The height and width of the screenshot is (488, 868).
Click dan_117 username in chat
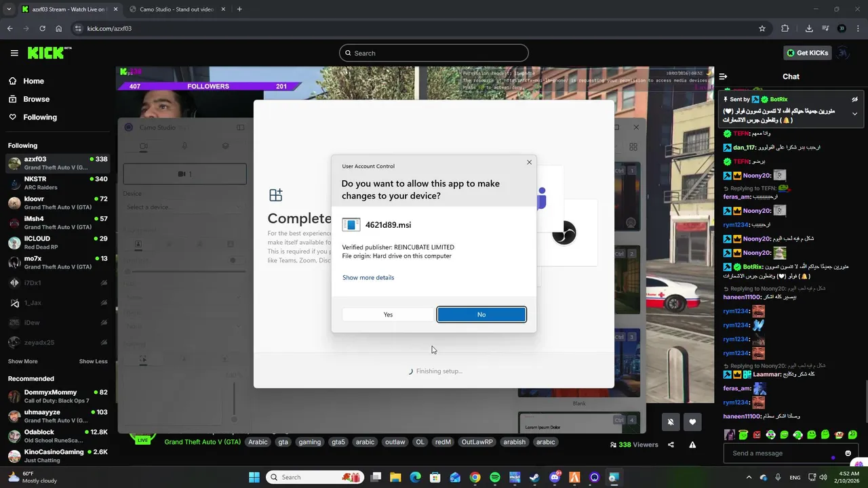(744, 148)
